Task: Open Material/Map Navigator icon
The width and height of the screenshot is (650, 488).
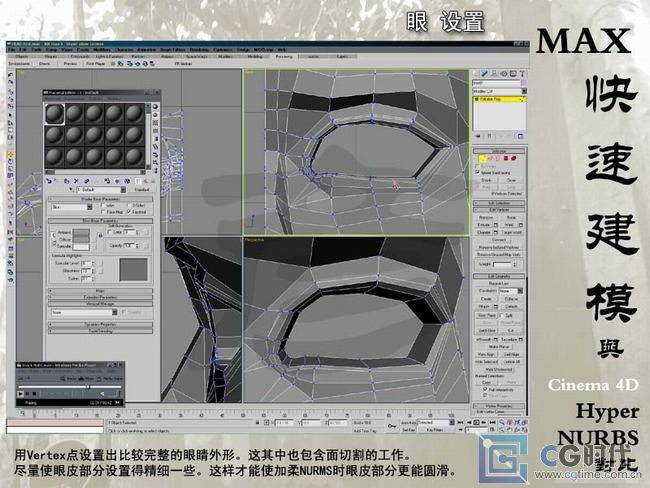Action: [x=155, y=170]
